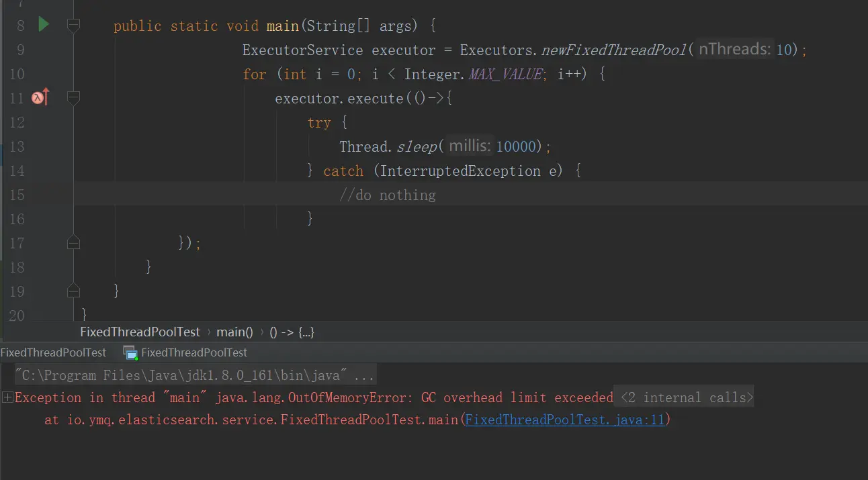This screenshot has height=480, width=868.
Task: Select lambda () -> {...} breadcrumb
Action: 292,332
